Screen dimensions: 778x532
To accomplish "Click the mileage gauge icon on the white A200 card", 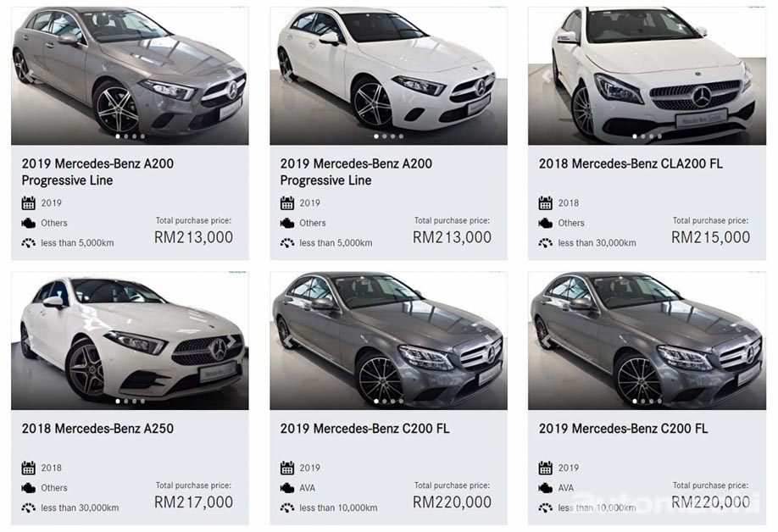I will 287,243.
